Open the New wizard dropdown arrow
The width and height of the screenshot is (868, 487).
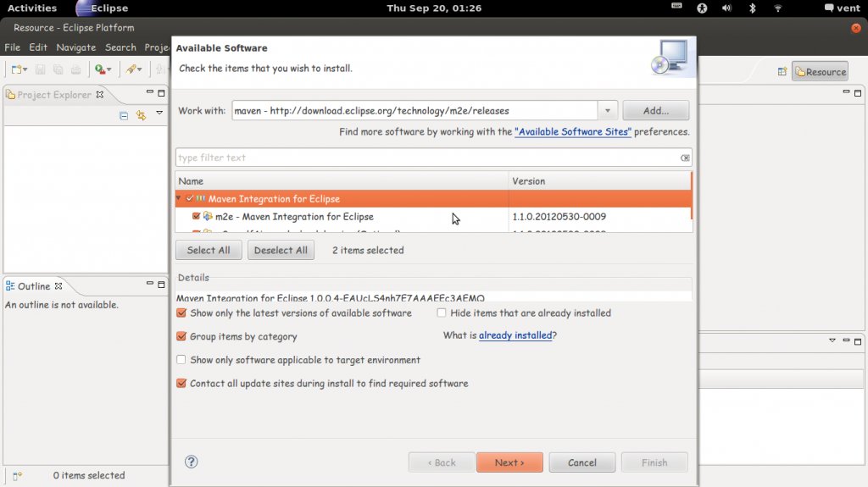point(25,69)
